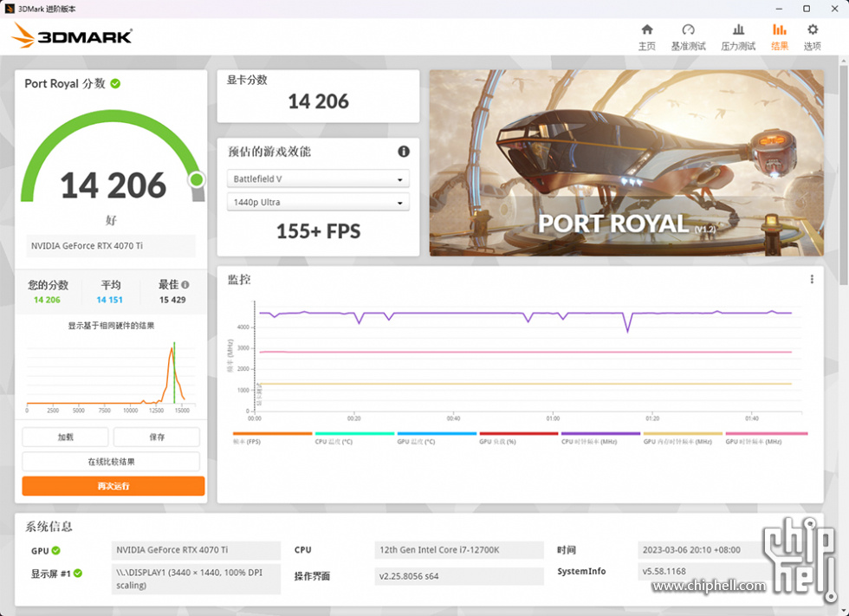Click the GPU field NVIDIA GeForce RTX 4070 Ti in 系统信息

click(196, 550)
